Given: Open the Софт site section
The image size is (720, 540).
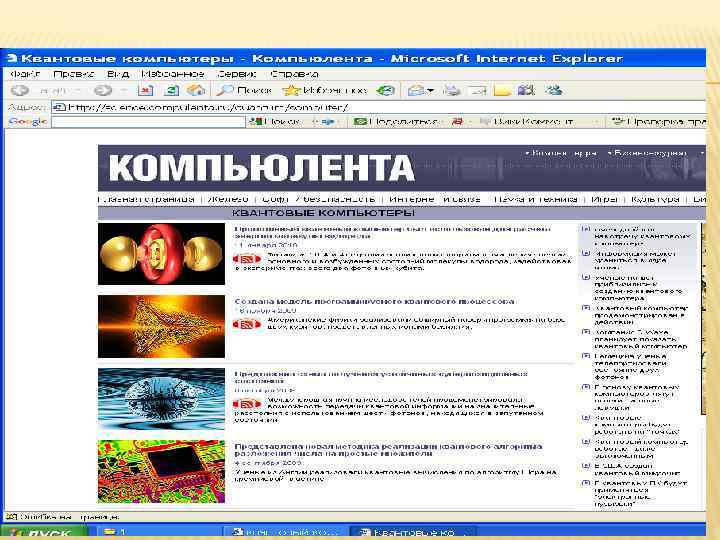Looking at the screenshot, I should pos(275,199).
